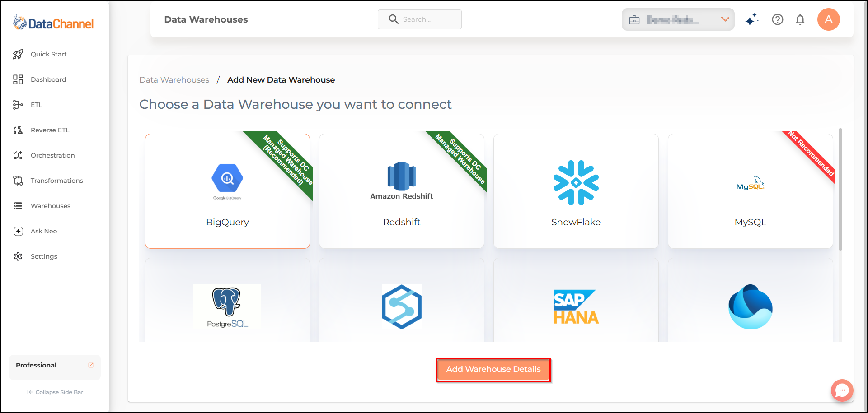Click the MySQL dolphin logo
This screenshot has height=413, width=868.
[750, 183]
